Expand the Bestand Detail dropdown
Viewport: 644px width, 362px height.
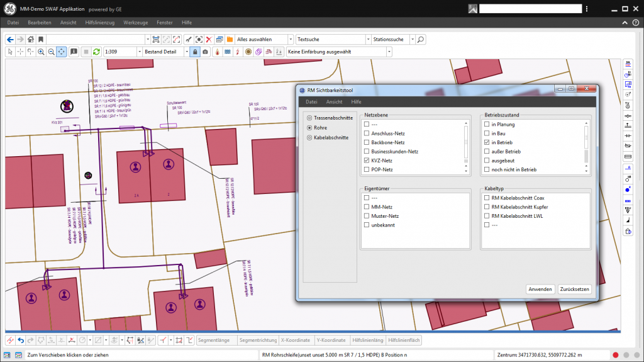(187, 52)
